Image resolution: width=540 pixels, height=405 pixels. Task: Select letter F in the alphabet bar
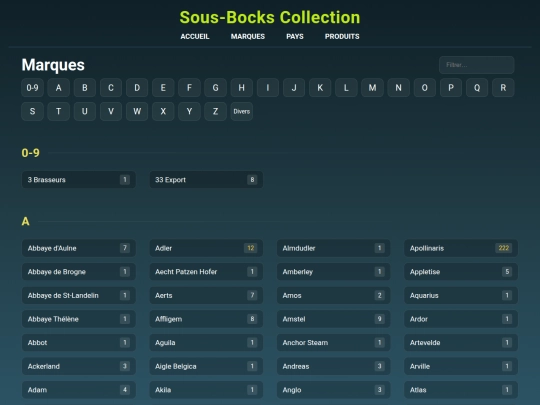189,88
